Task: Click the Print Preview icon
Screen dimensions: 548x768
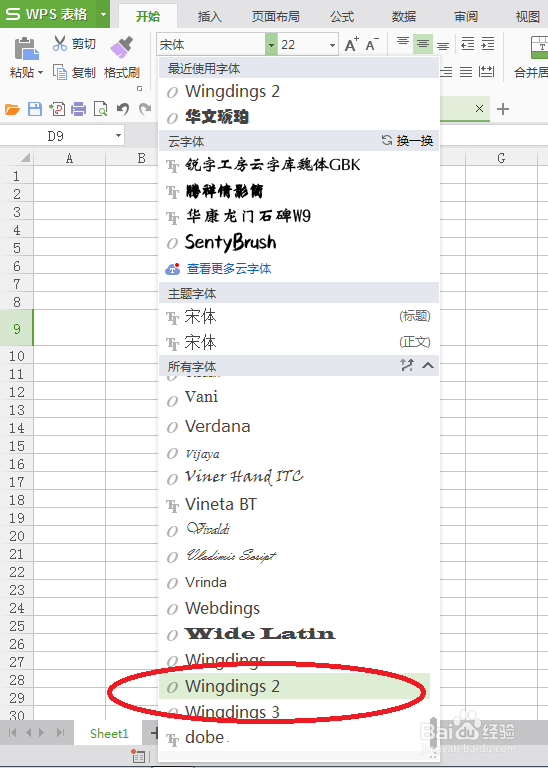Action: click(x=100, y=109)
